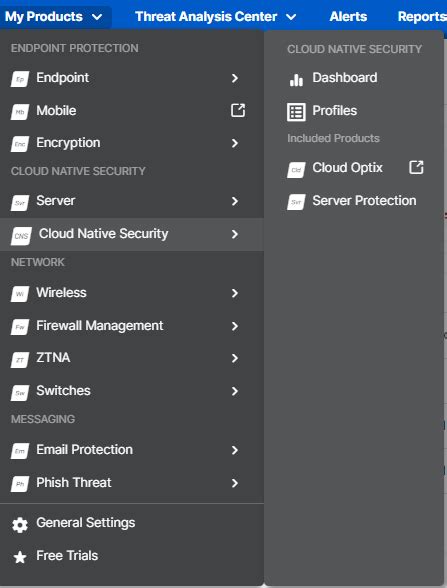
Task: Select the Dashboard bar chart icon
Action: coord(296,79)
